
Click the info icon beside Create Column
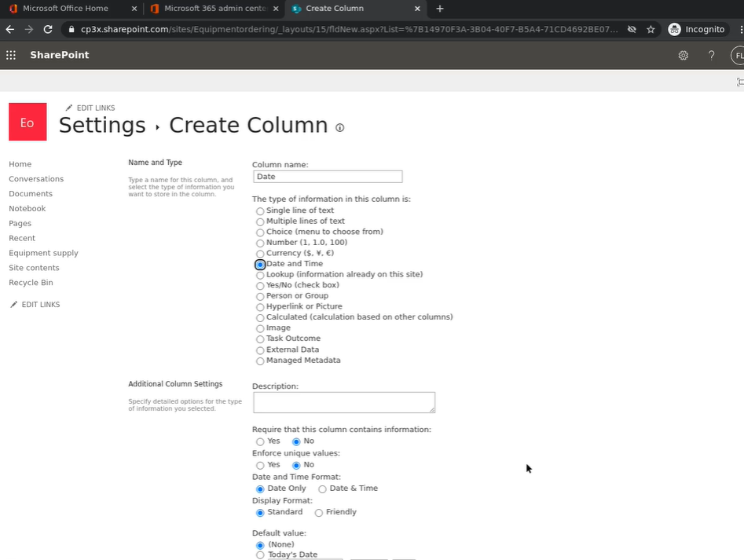pyautogui.click(x=340, y=127)
